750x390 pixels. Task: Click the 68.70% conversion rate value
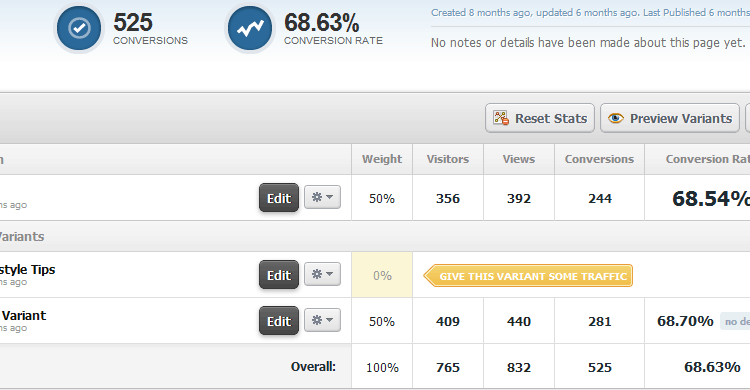685,321
